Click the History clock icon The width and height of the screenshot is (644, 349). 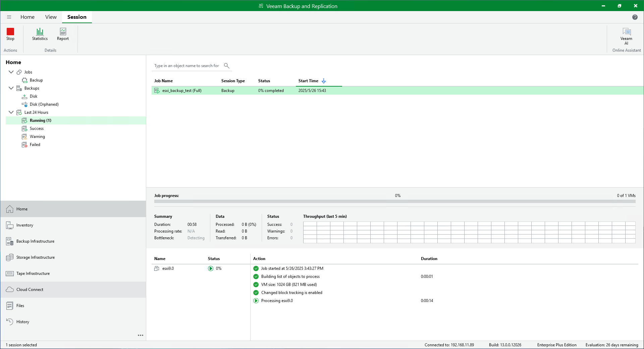click(x=10, y=322)
